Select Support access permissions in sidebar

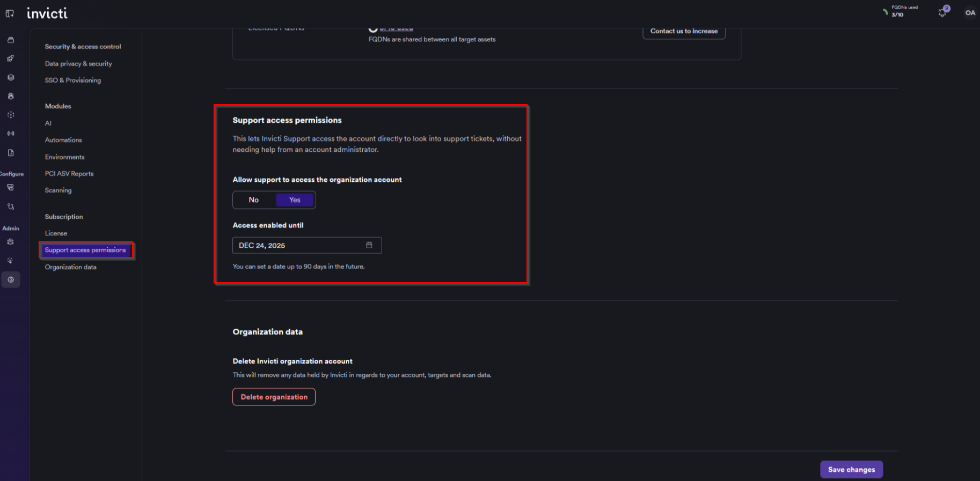(x=86, y=250)
